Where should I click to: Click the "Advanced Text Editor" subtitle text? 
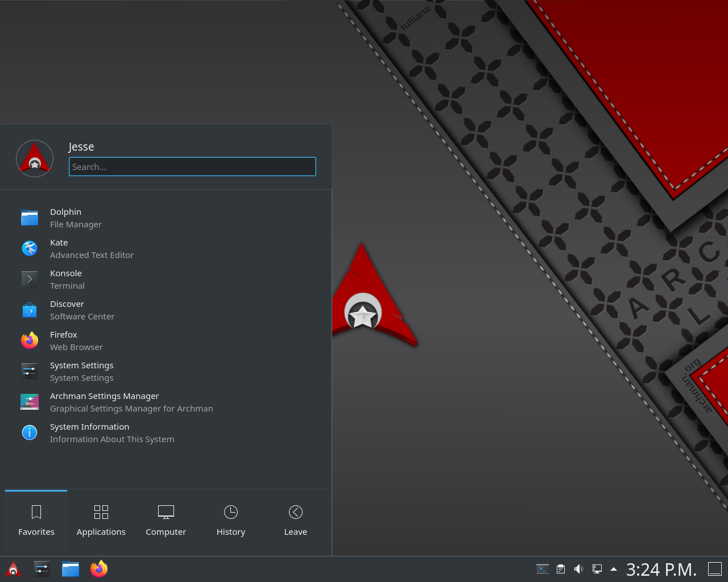pyautogui.click(x=92, y=255)
